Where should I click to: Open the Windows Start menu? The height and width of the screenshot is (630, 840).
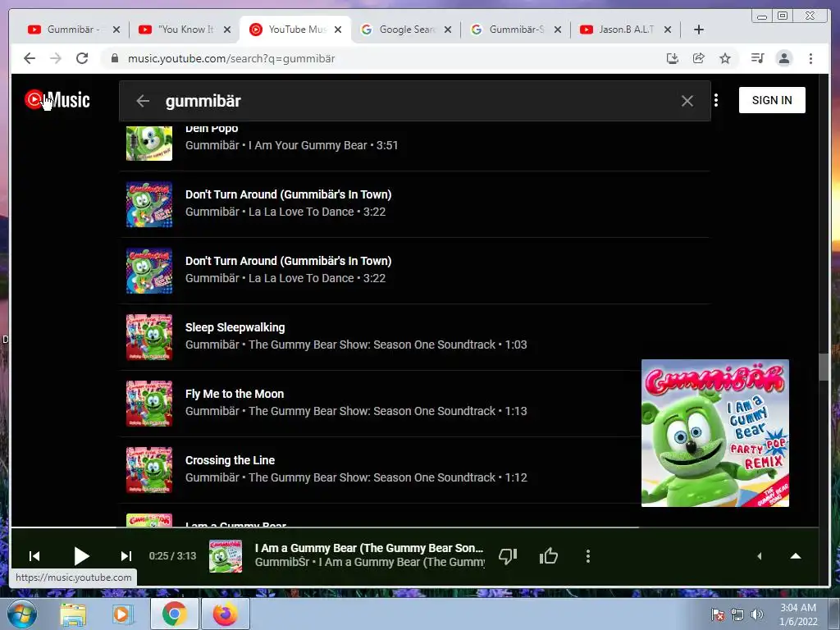[22, 614]
